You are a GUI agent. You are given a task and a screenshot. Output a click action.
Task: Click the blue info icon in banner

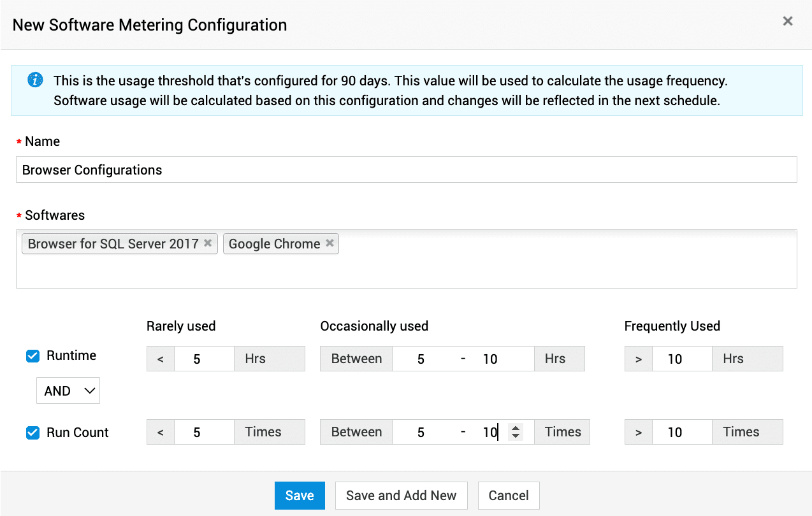(x=35, y=80)
